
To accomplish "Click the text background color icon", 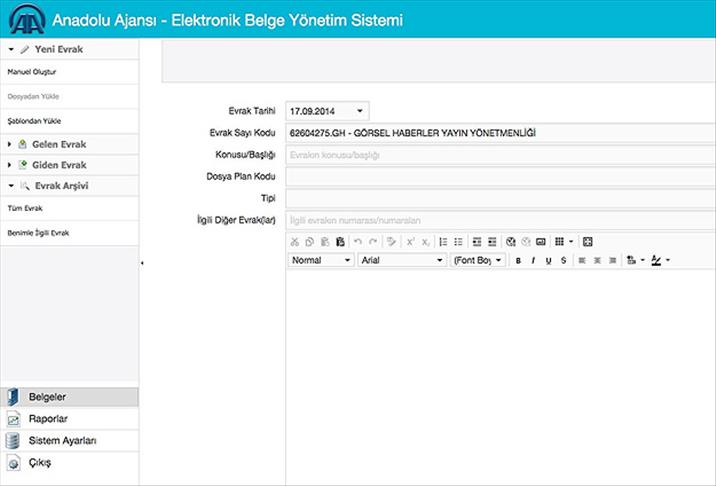I will point(632,260).
